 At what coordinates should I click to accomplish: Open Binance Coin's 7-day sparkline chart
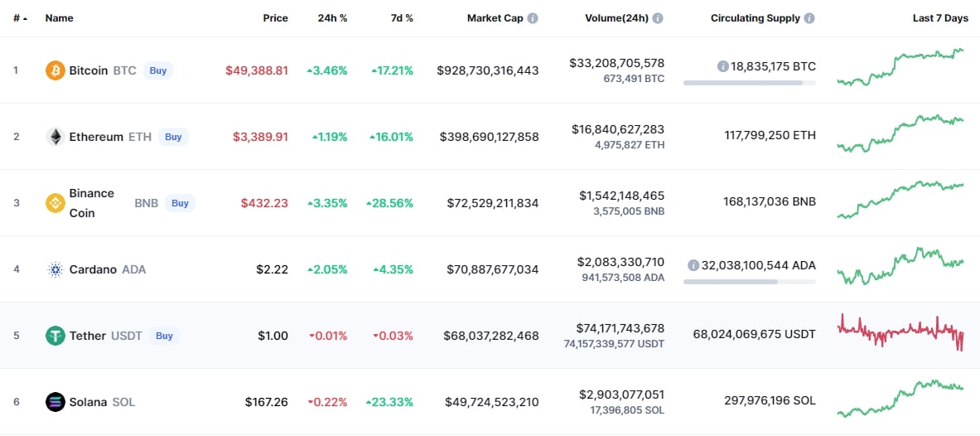pyautogui.click(x=900, y=200)
